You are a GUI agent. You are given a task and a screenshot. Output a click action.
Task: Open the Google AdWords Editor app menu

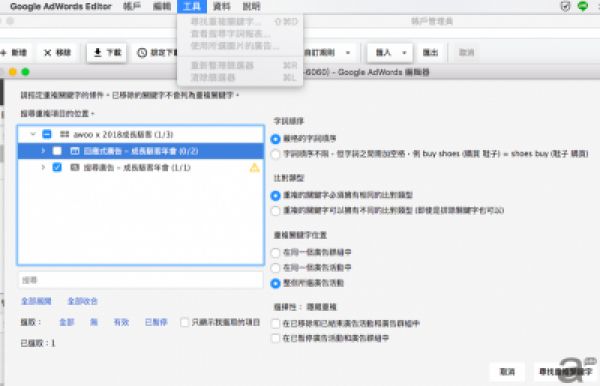pos(60,6)
